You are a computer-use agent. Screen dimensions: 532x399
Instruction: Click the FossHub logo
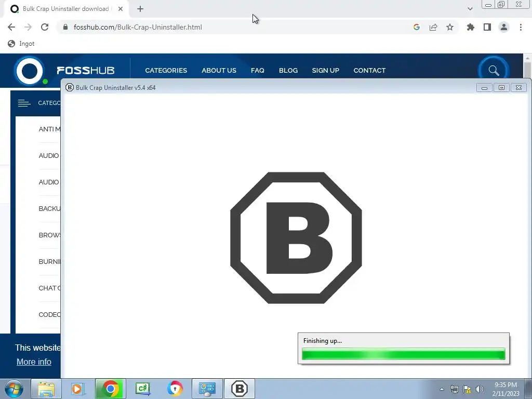point(64,71)
